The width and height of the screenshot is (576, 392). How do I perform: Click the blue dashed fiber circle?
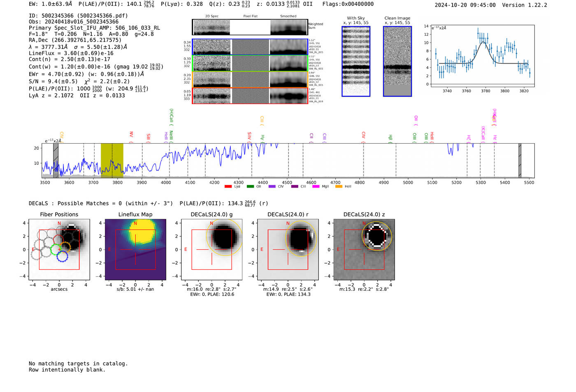coord(62,257)
